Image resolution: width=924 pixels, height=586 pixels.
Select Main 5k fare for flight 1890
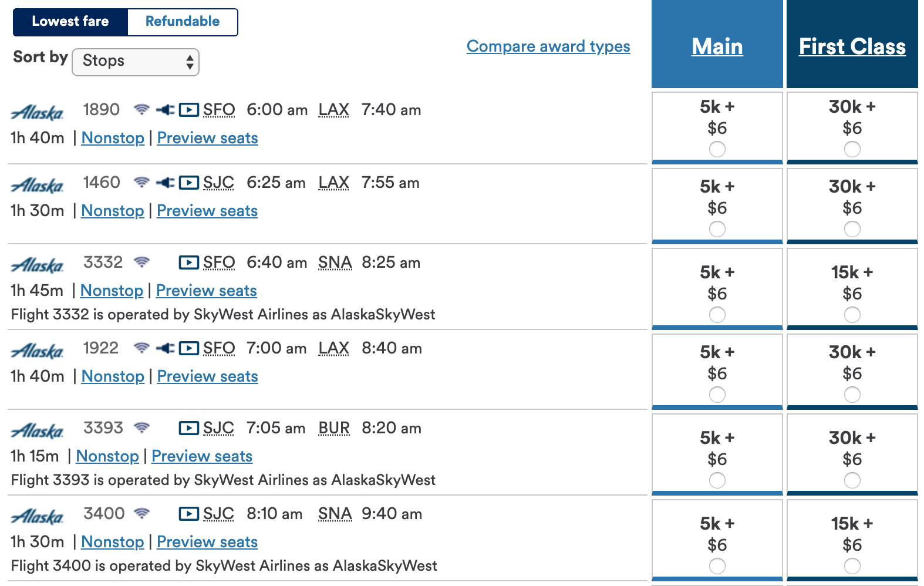717,149
